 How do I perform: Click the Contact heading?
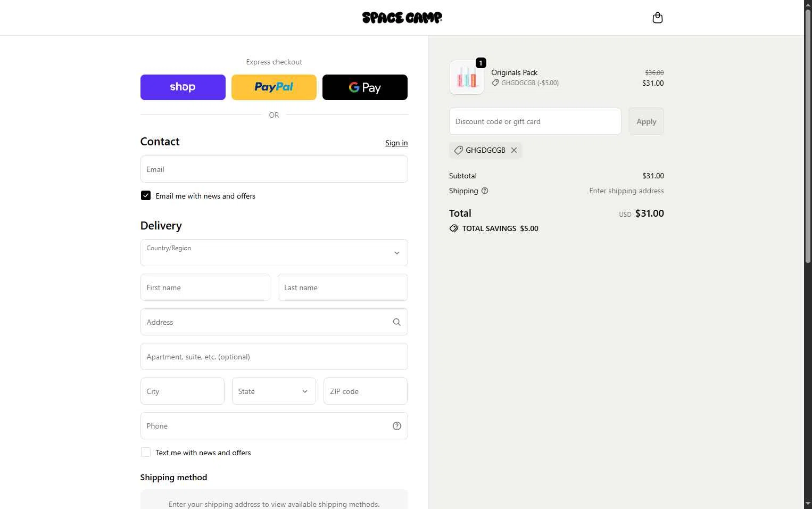click(160, 142)
